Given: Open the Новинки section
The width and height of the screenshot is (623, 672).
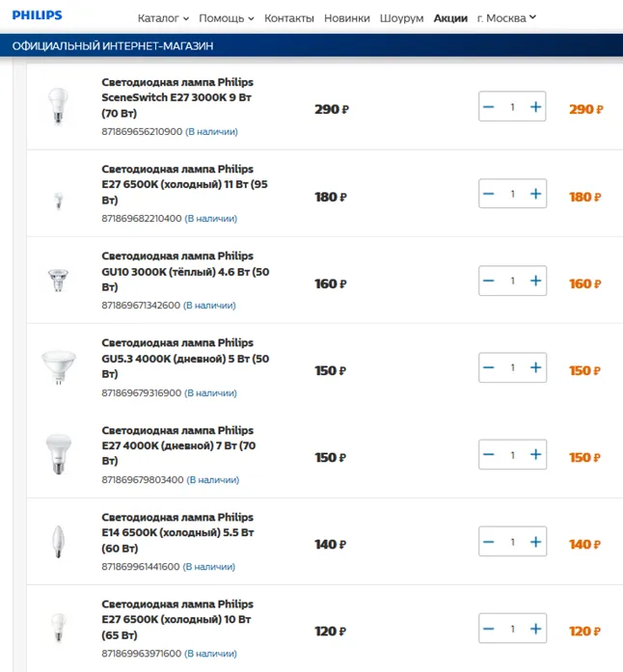Looking at the screenshot, I should (x=346, y=18).
